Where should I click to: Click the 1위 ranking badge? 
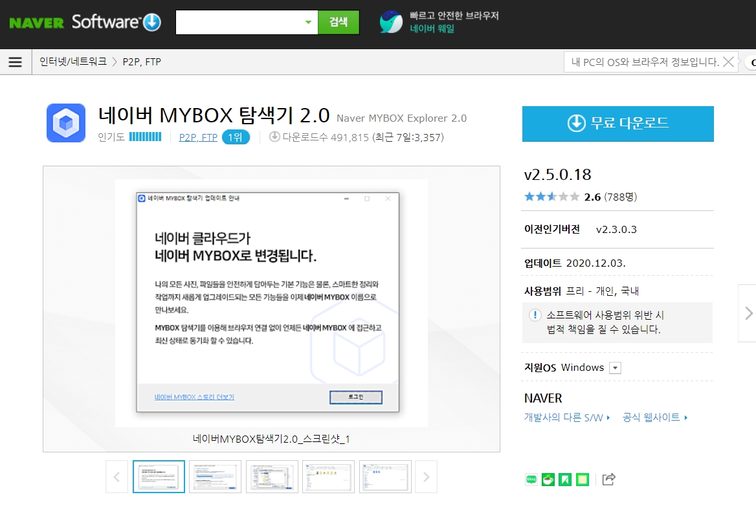tap(236, 137)
